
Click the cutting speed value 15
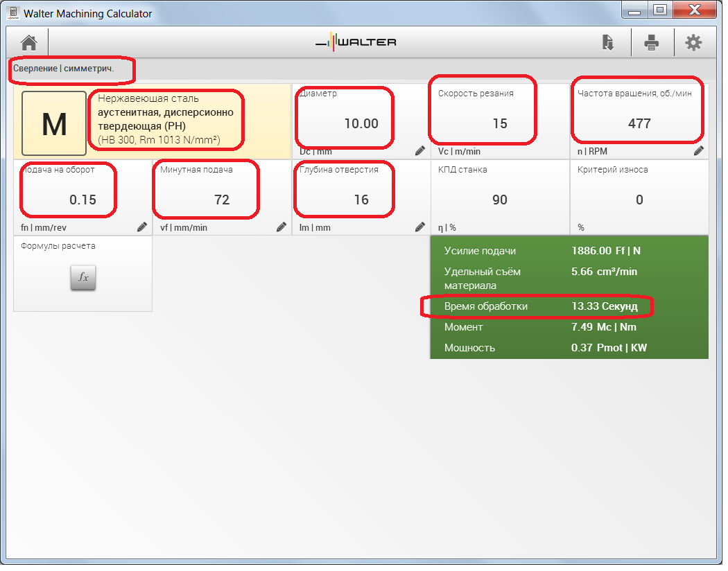(x=500, y=124)
